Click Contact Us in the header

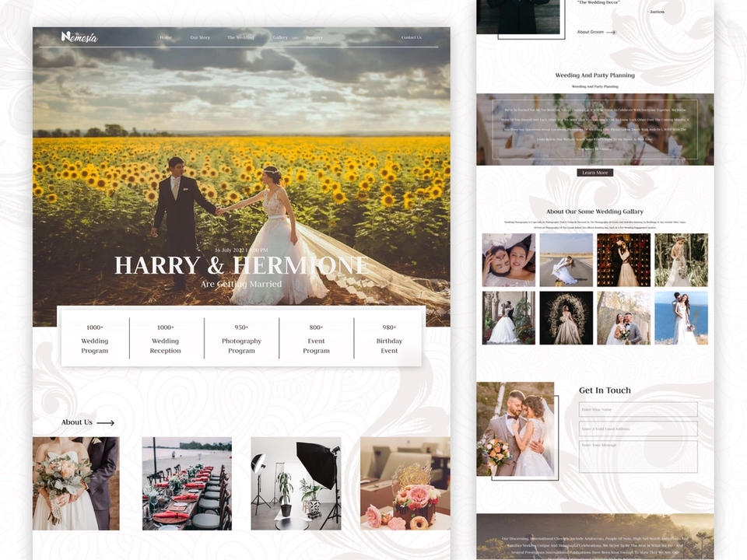coord(411,37)
